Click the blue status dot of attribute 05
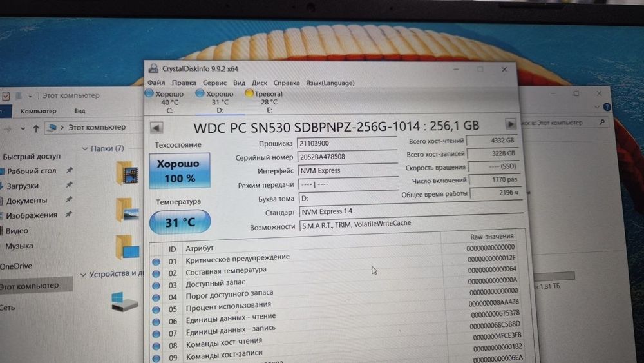644x363 pixels. (156, 309)
